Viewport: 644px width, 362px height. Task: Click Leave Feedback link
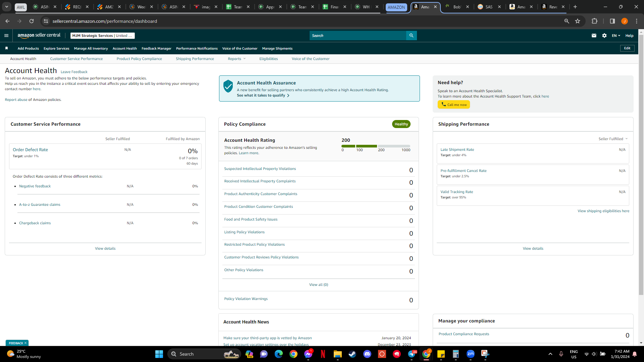click(x=74, y=72)
